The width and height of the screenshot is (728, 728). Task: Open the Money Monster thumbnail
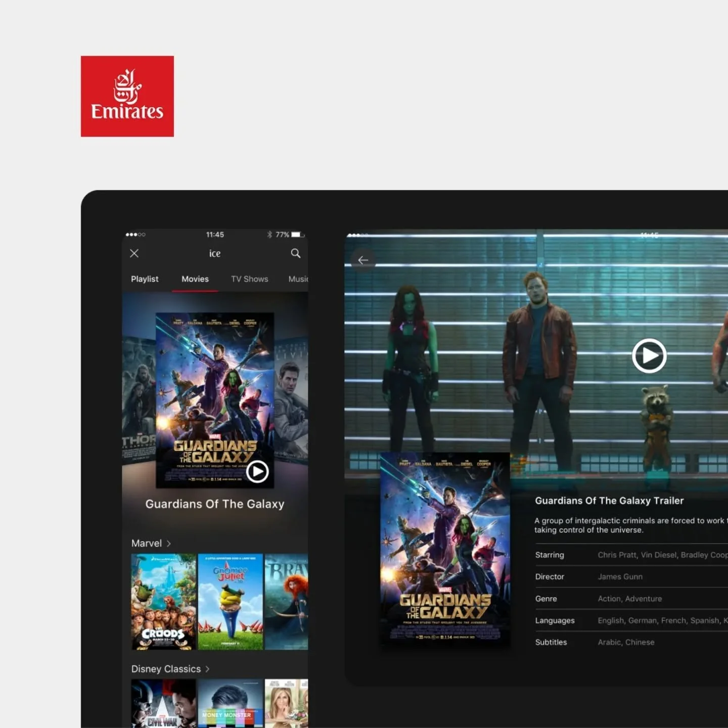(231, 703)
